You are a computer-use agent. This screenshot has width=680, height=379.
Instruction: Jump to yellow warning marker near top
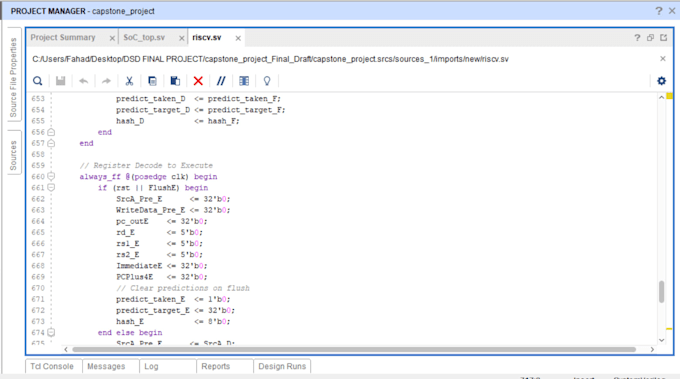[670, 96]
